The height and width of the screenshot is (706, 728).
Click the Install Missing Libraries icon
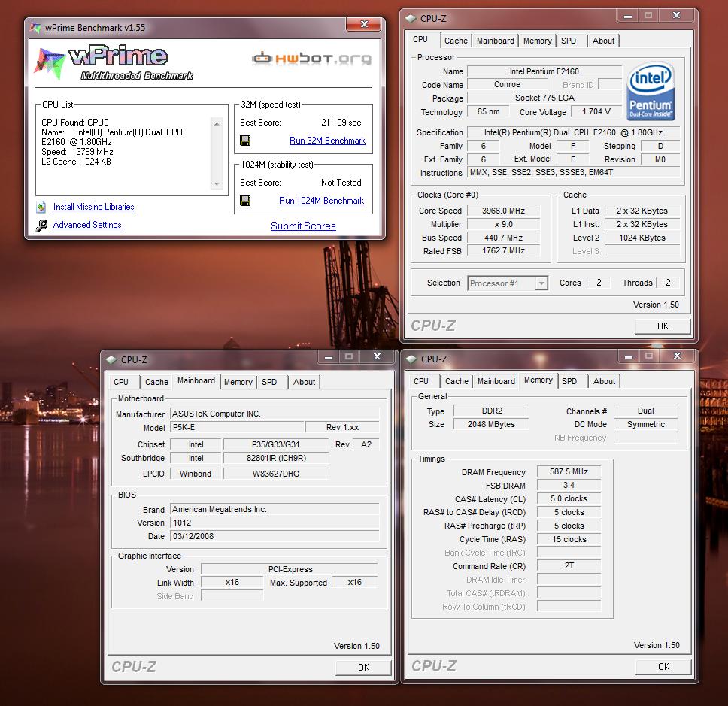pos(41,207)
